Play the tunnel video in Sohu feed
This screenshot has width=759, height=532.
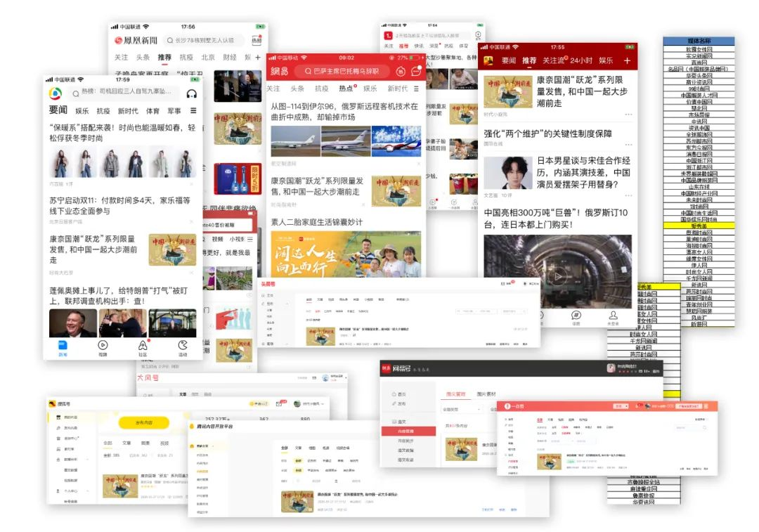(x=557, y=276)
